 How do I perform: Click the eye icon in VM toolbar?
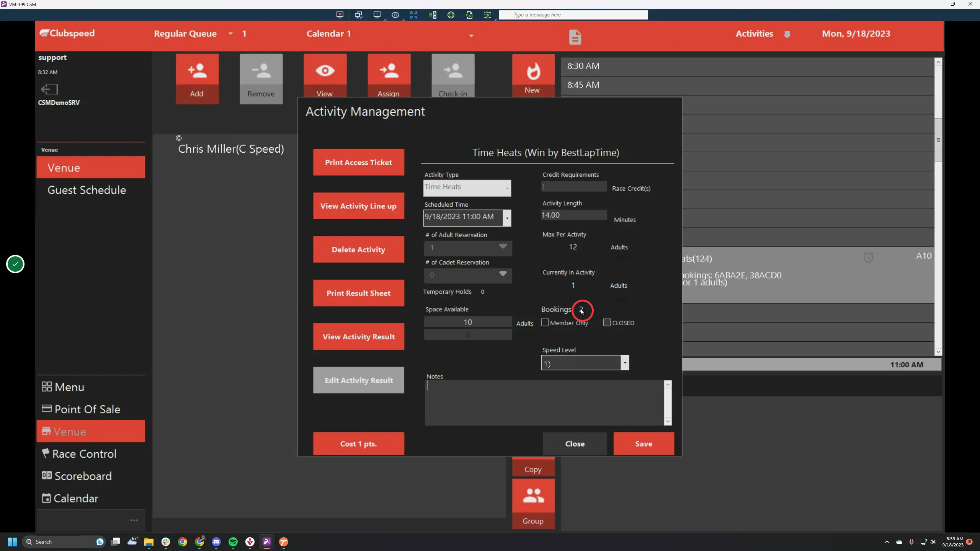pos(395,15)
